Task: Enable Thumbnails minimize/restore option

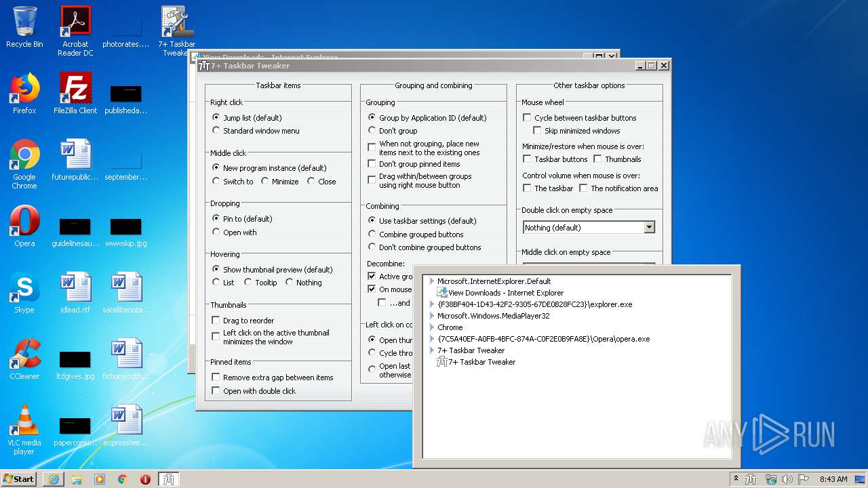Action: [x=617, y=159]
